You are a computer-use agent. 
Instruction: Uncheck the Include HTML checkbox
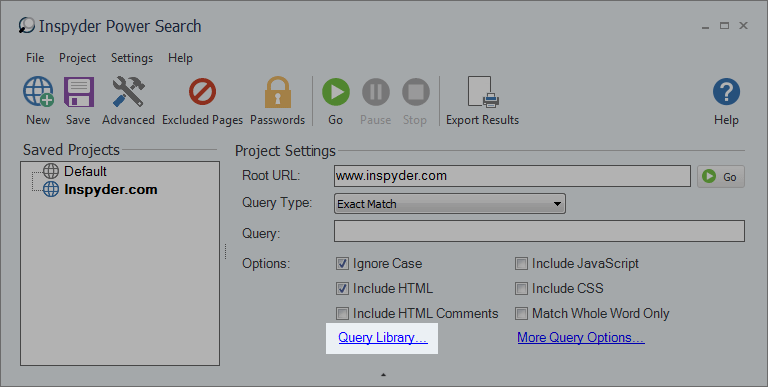click(342, 289)
